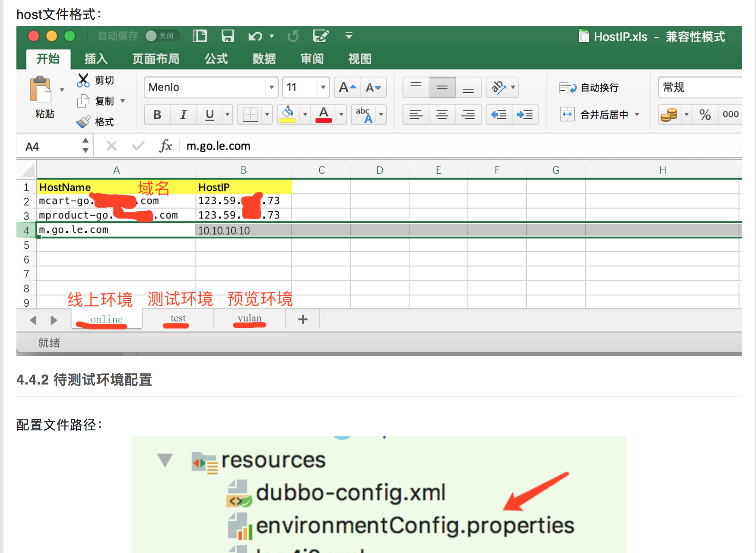Open the 公式 ribbon tab
The width and height of the screenshot is (756, 553).
tap(216, 59)
